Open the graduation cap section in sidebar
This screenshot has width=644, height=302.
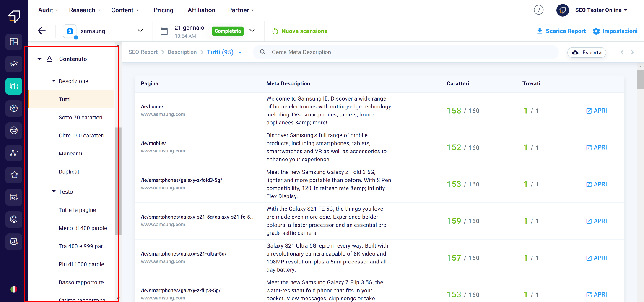pyautogui.click(x=13, y=64)
